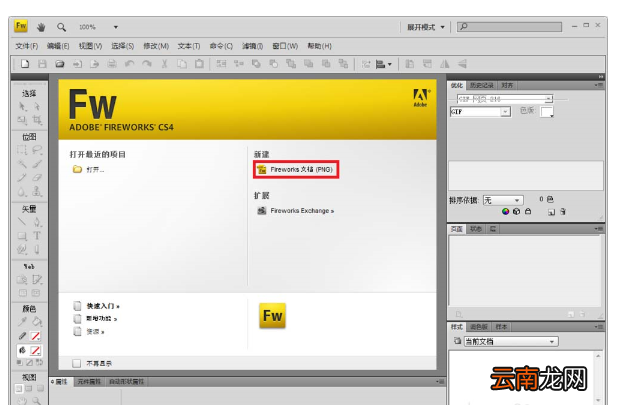Open the 窗口(W) menu
The width and height of the screenshot is (624, 407).
click(285, 46)
